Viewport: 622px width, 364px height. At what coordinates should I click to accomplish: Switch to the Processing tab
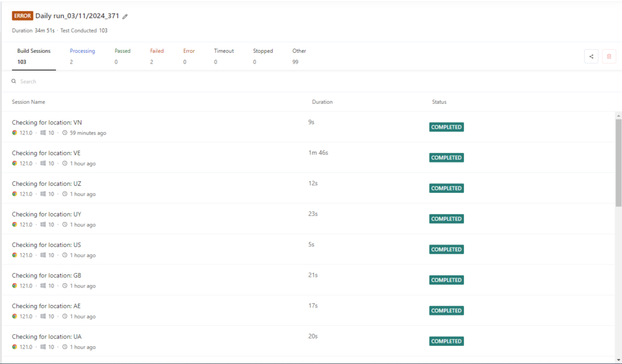point(82,56)
